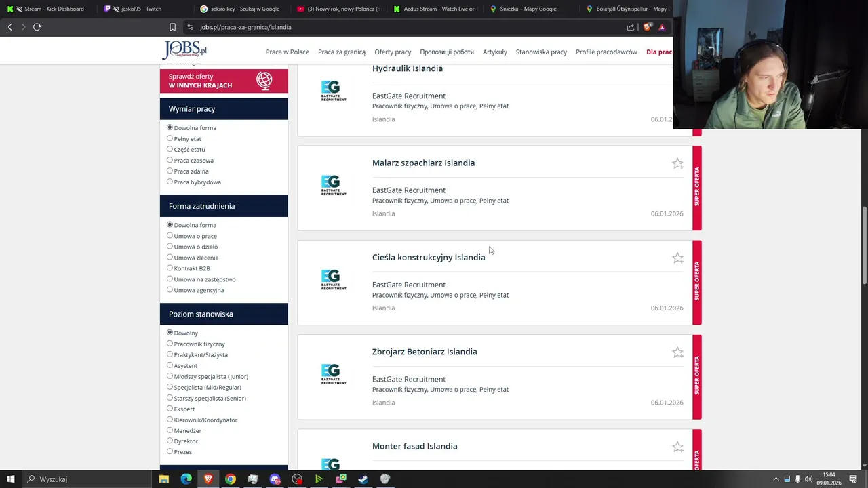
Task: Click the taskbar clock showing 15:04
Action: 829,479
